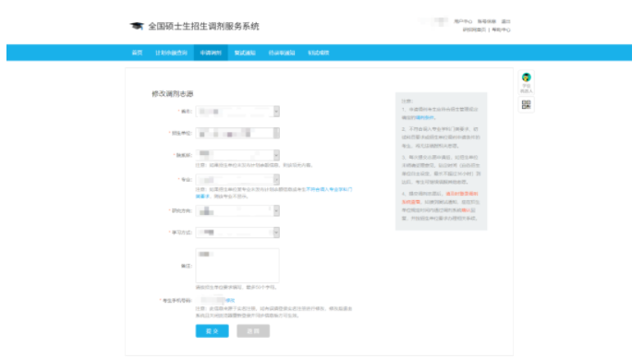Expand the 省市 province dropdown
This screenshot has width=644, height=358.
(237, 112)
